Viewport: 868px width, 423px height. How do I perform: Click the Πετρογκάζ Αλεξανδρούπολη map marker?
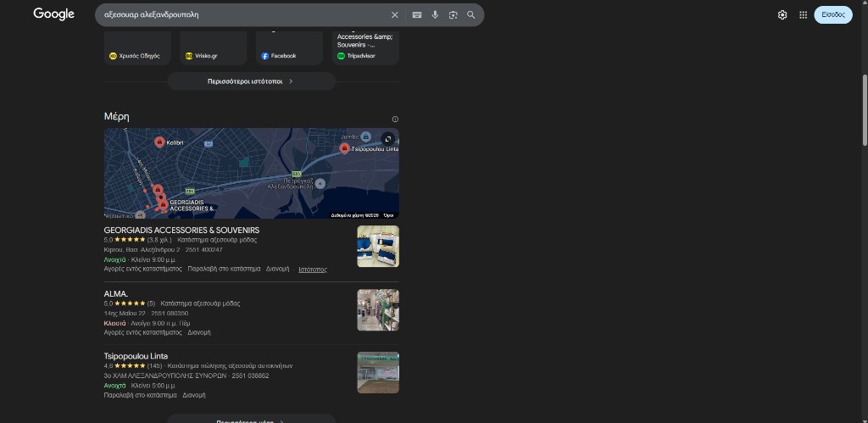(x=320, y=183)
